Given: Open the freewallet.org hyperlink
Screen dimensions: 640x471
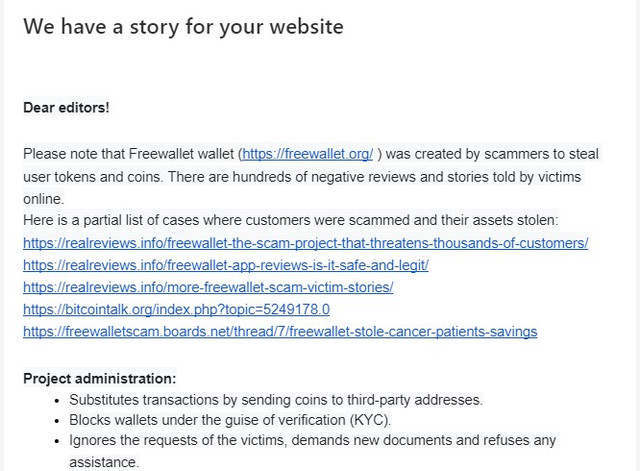Looking at the screenshot, I should click(307, 154).
